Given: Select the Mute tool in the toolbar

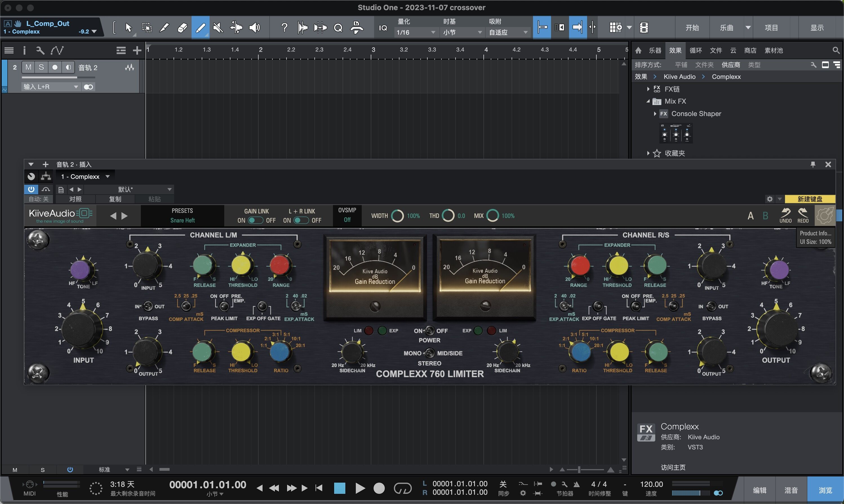Looking at the screenshot, I should click(x=218, y=28).
